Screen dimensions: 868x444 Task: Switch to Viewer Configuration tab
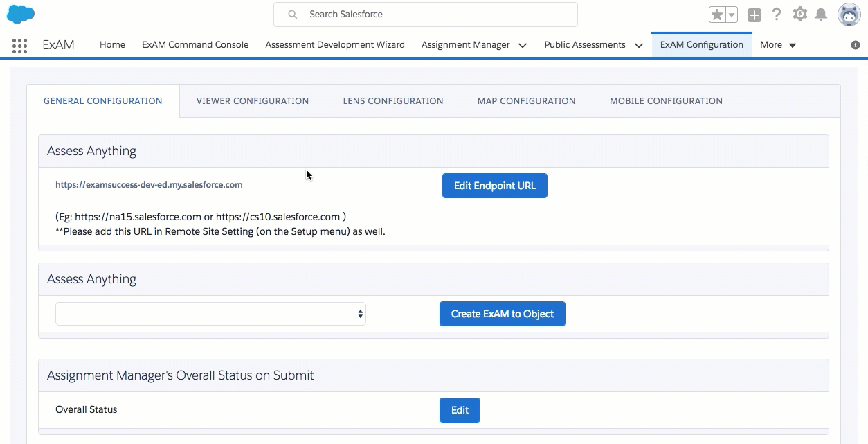point(253,101)
